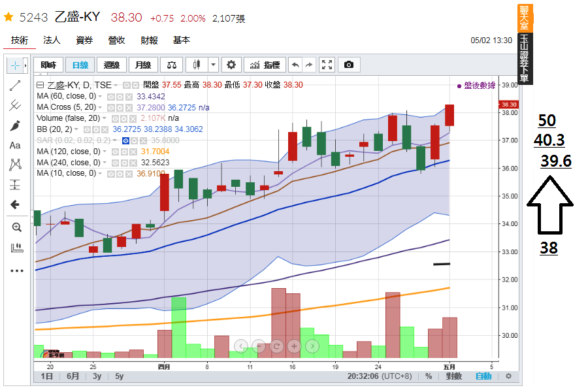588x392 pixels.
Task: Open the chart style dropdown arrow
Action: [213, 65]
